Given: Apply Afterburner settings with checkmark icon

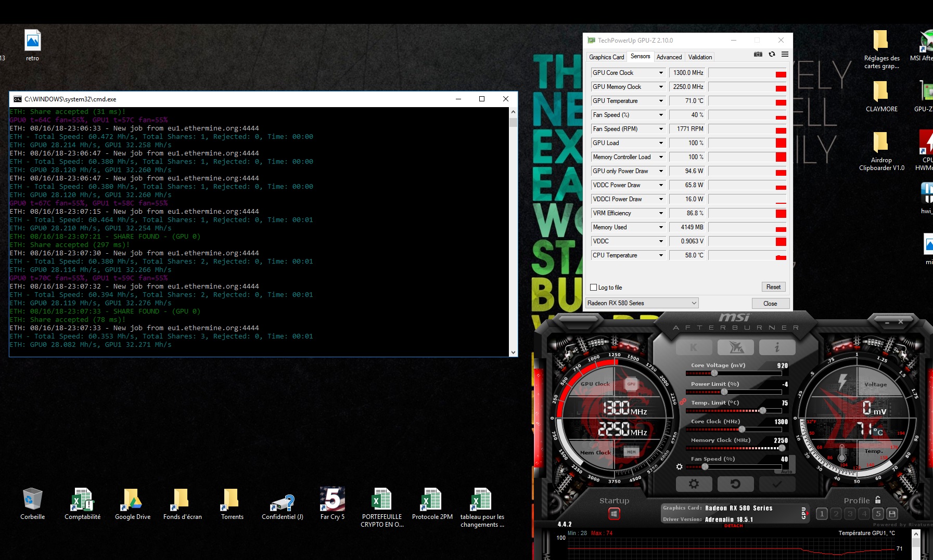Looking at the screenshot, I should (x=777, y=484).
